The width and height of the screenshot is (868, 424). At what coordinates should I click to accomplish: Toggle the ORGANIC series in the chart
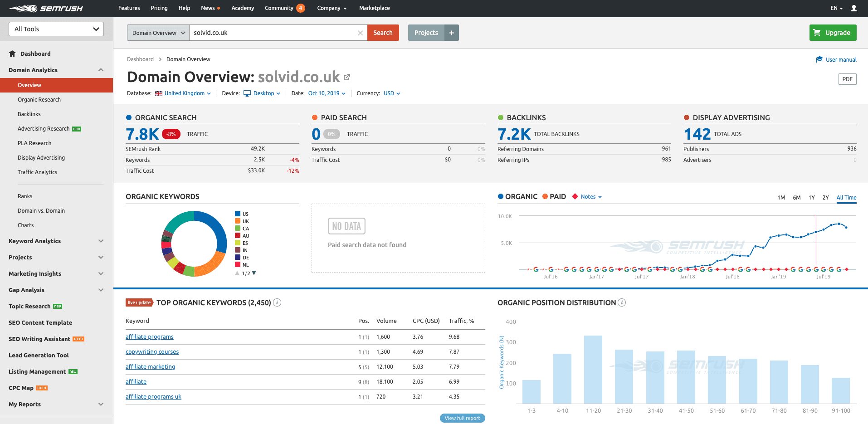coord(517,196)
